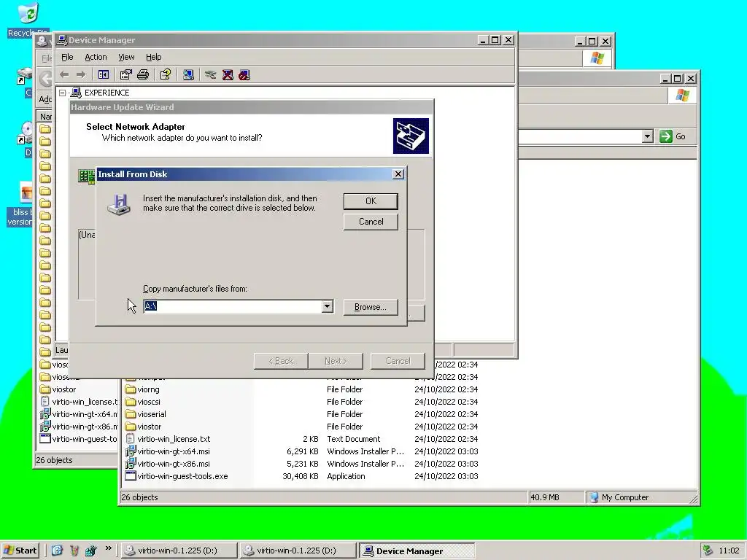Click Cancel in the Install From Disk dialog

371,222
